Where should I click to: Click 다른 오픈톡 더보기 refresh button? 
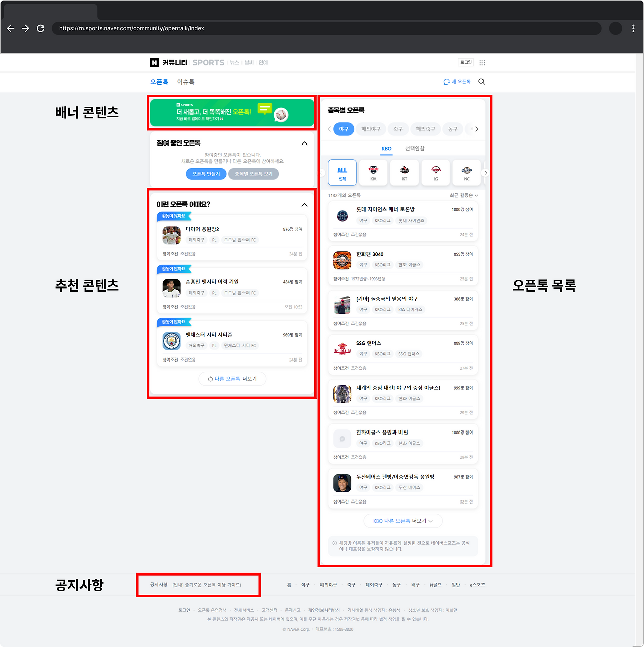click(232, 379)
